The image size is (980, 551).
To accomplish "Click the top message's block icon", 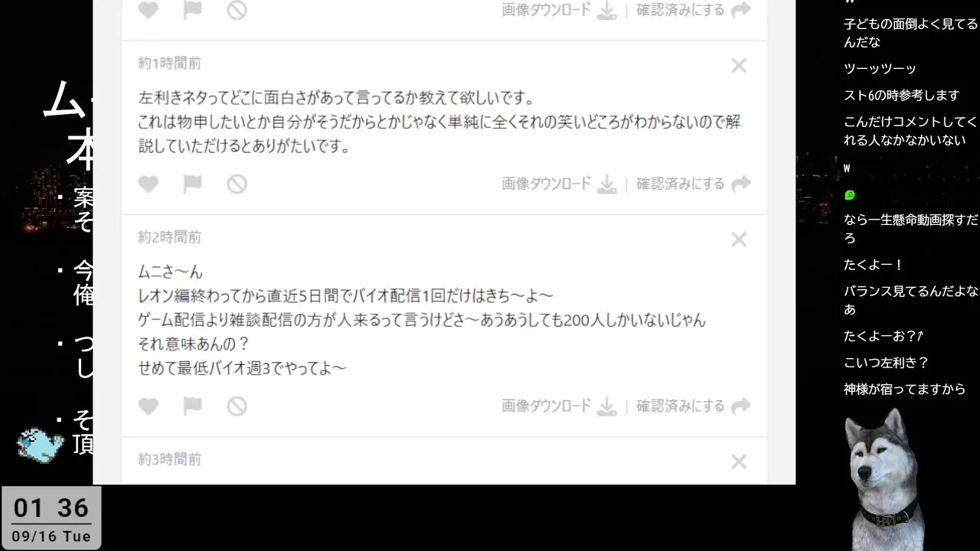I will (x=237, y=10).
